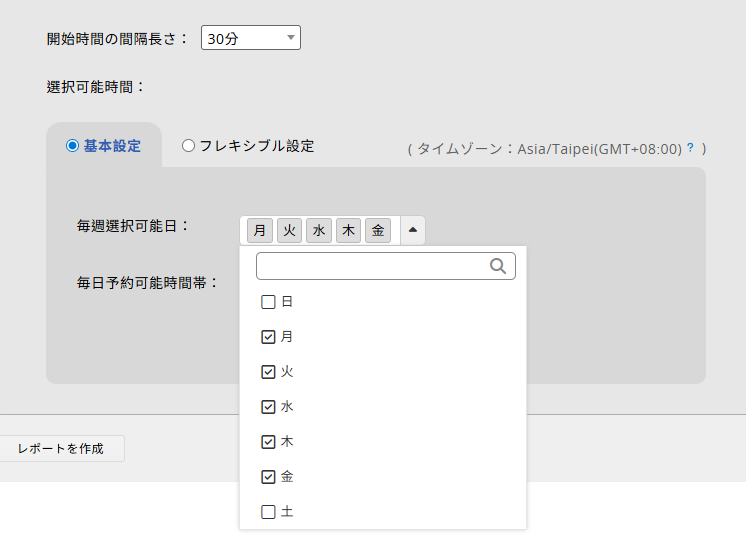Select the 基本設定 radio option
Screen dimensions: 746x539
point(72,146)
